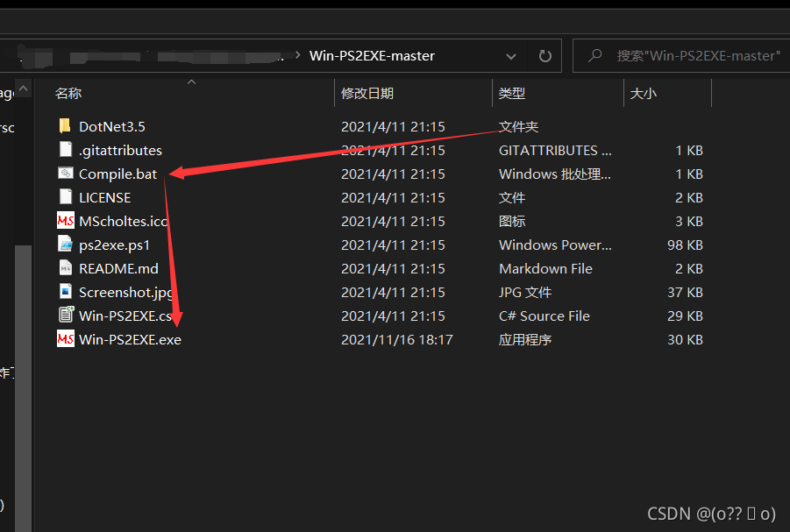Select the Compile.bat file name

(117, 174)
